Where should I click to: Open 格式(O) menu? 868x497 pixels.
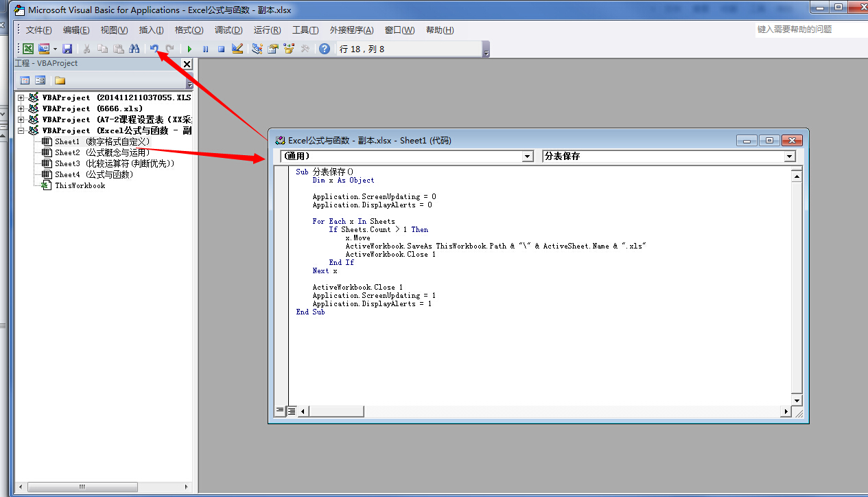[x=189, y=30]
